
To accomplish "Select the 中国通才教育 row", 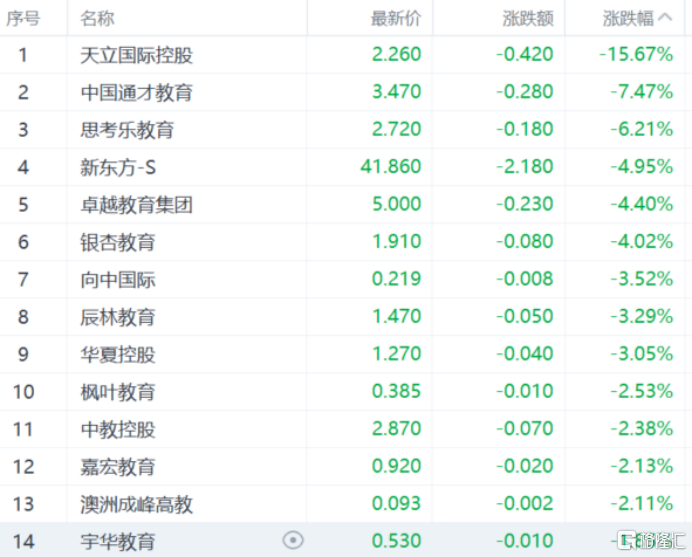I will point(136,92).
